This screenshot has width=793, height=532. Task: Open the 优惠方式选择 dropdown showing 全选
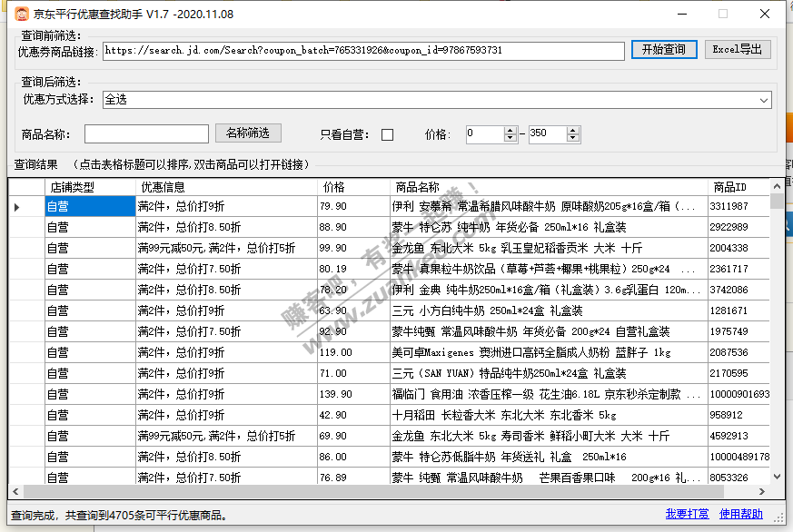tap(437, 100)
